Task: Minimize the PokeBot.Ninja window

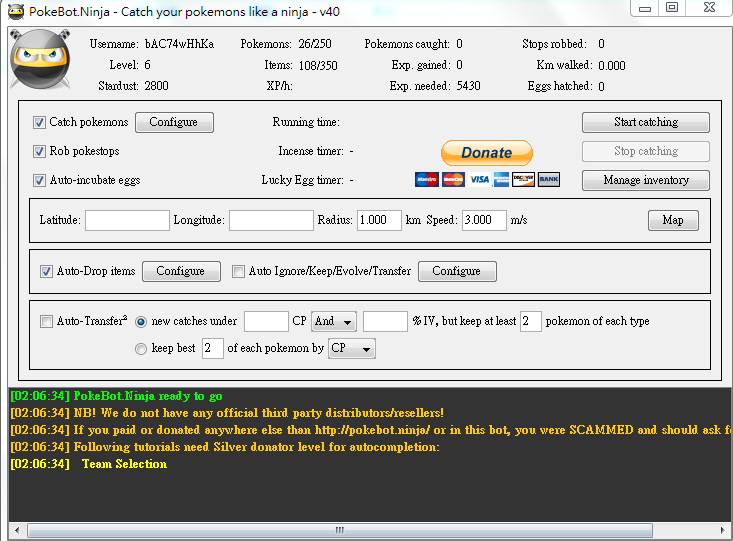Action: [645, 8]
